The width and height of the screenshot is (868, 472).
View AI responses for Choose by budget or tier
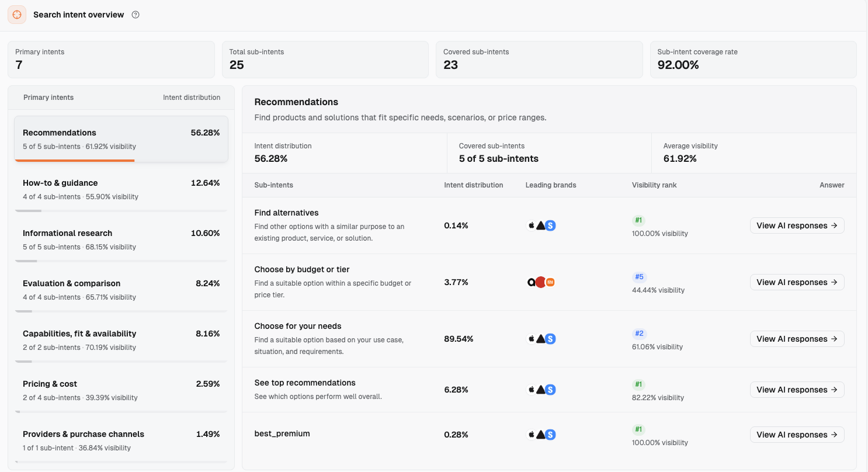(797, 282)
